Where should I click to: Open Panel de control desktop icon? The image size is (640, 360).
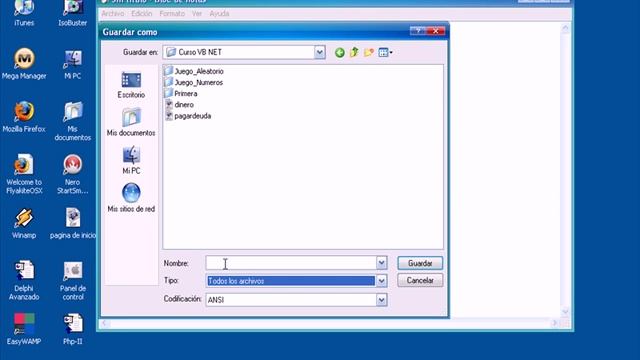click(x=73, y=280)
